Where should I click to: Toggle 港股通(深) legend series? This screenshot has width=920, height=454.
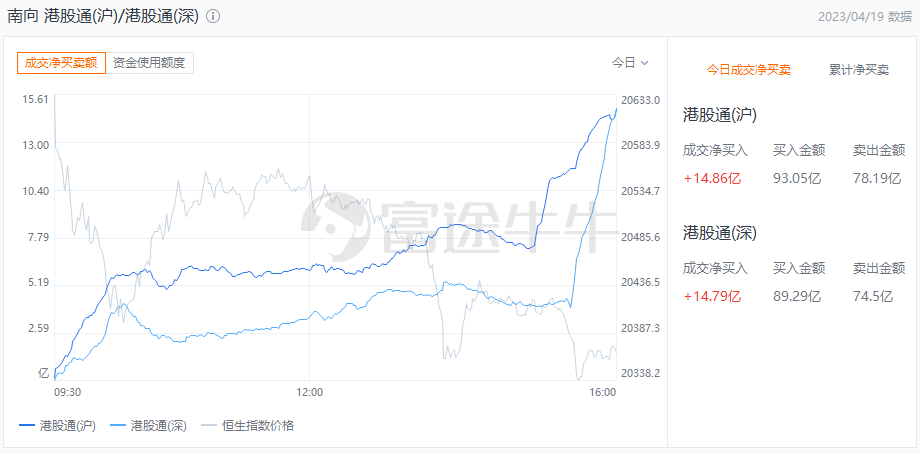(x=148, y=426)
